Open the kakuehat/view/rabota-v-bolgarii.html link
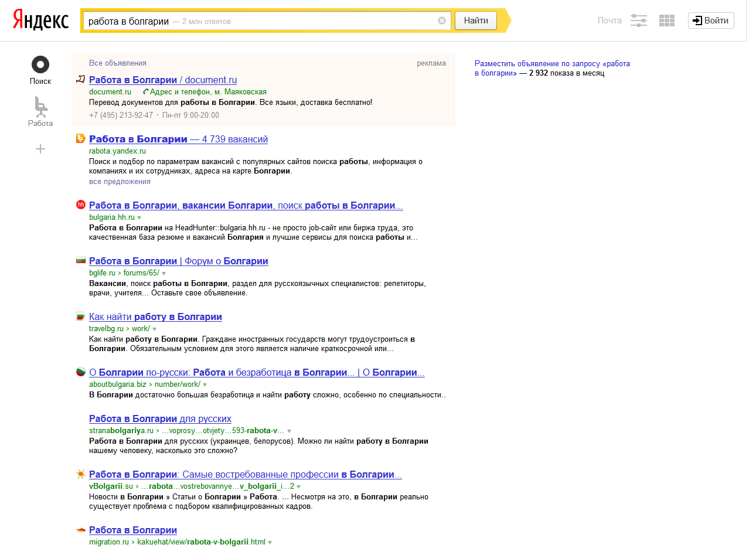756x548 pixels. tap(201, 542)
